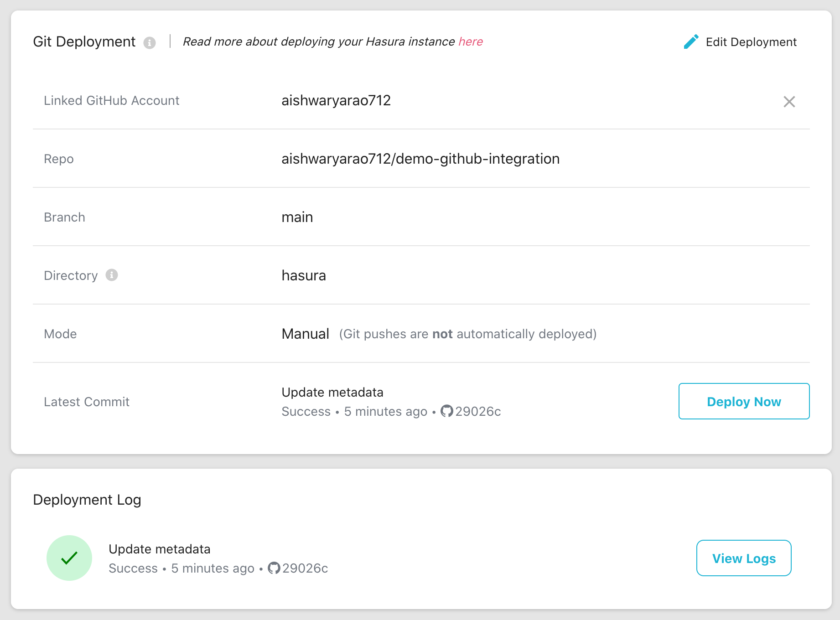Click the directory value 'hasura'

tap(303, 275)
